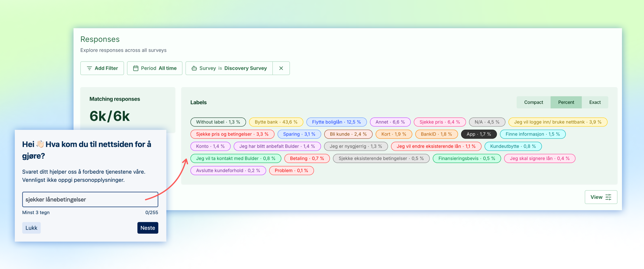Open the Add Filter menu
The image size is (644, 269).
(x=102, y=68)
